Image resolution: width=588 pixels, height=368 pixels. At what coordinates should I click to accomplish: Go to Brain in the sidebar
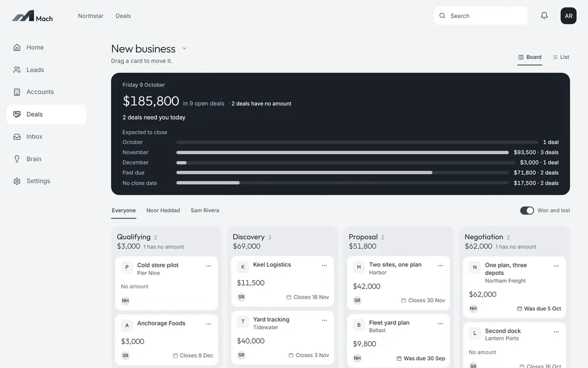coord(46,159)
